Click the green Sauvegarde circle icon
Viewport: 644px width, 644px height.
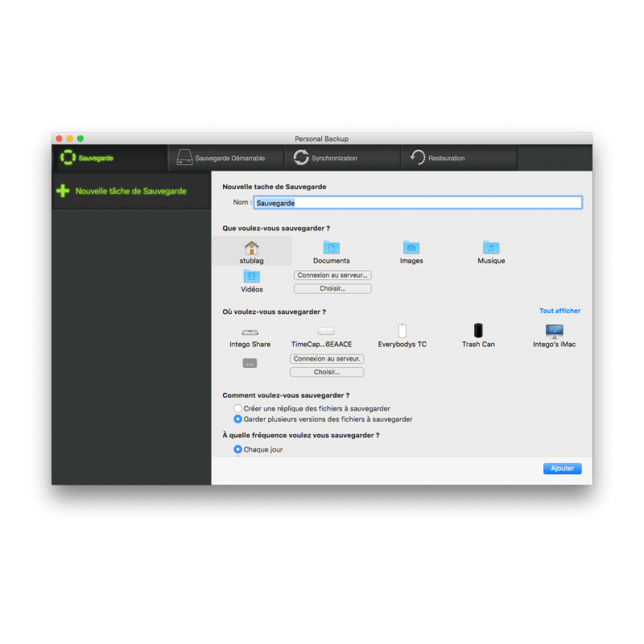(x=68, y=157)
